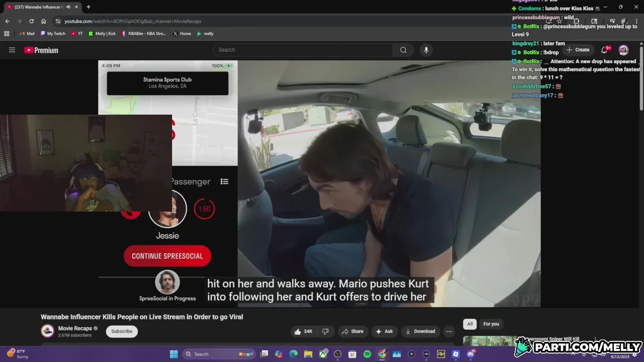The image size is (644, 362).
Task: Open Roblox from the taskbar
Action: (456, 354)
